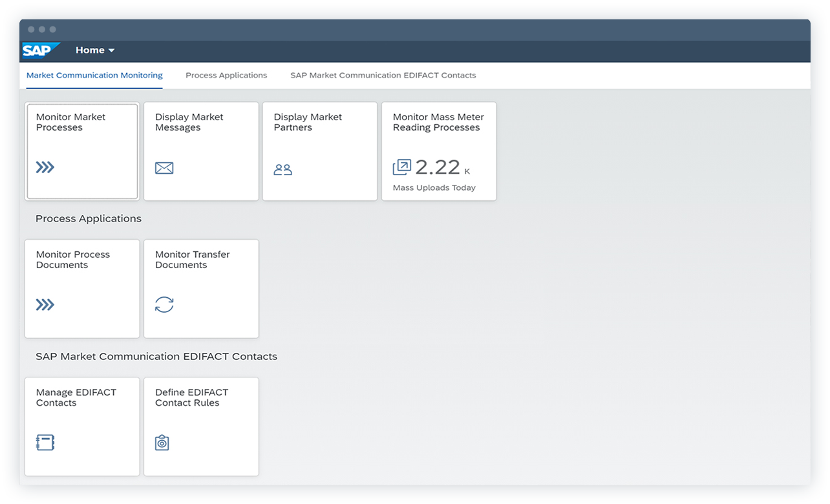Select the Market Communication Monitoring tab
Image resolution: width=830 pixels, height=504 pixels.
tap(94, 75)
